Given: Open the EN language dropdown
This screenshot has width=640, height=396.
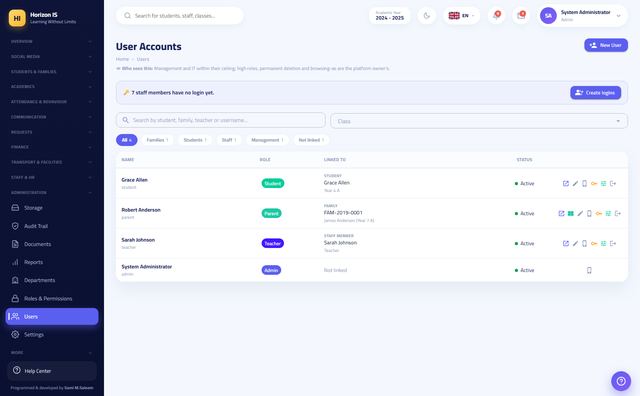Looking at the screenshot, I should (461, 16).
